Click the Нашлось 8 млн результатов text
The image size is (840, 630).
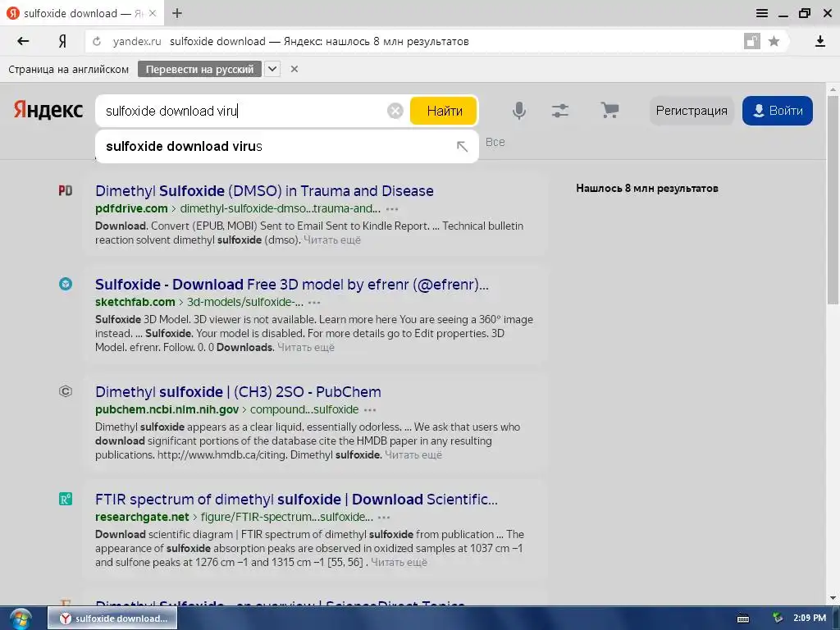tap(647, 188)
